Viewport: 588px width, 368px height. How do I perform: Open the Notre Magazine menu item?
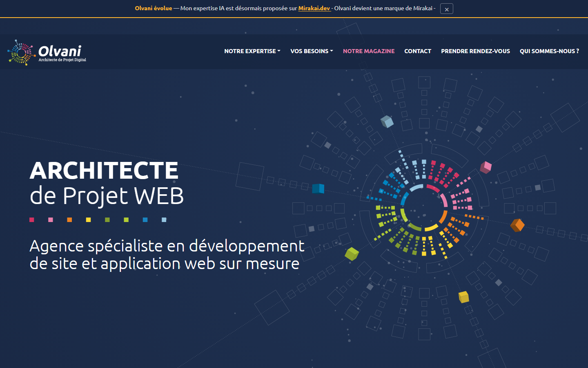369,51
